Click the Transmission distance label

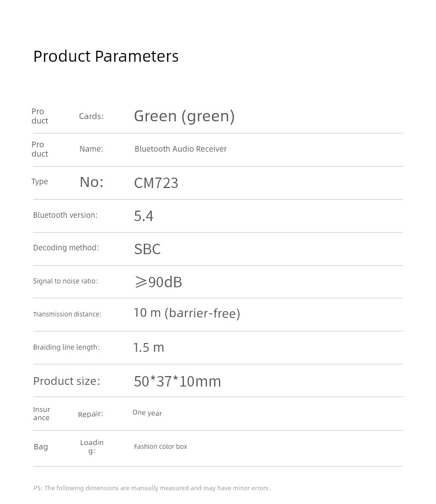pos(67,314)
